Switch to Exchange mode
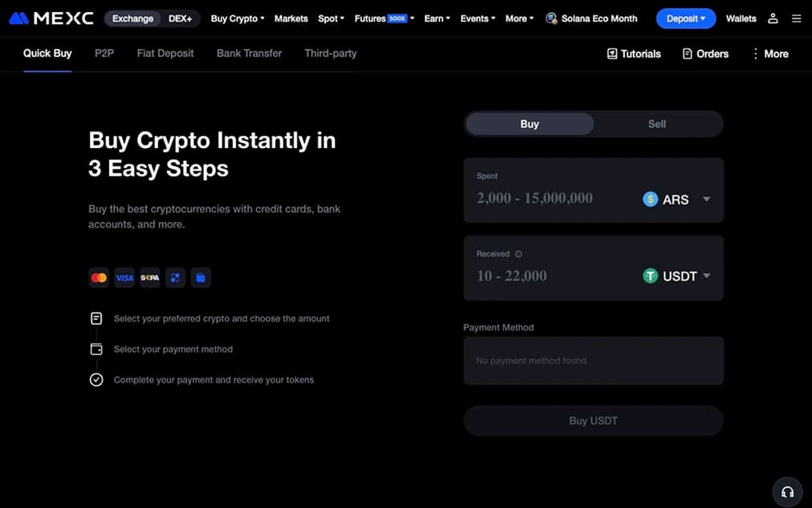The width and height of the screenshot is (812, 508). 133,18
